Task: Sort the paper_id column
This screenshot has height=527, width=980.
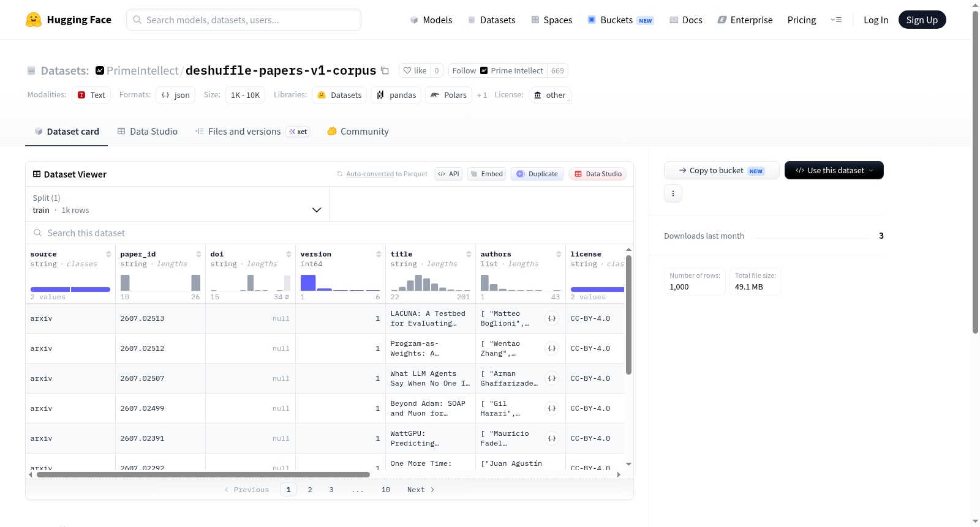Action: tap(198, 254)
